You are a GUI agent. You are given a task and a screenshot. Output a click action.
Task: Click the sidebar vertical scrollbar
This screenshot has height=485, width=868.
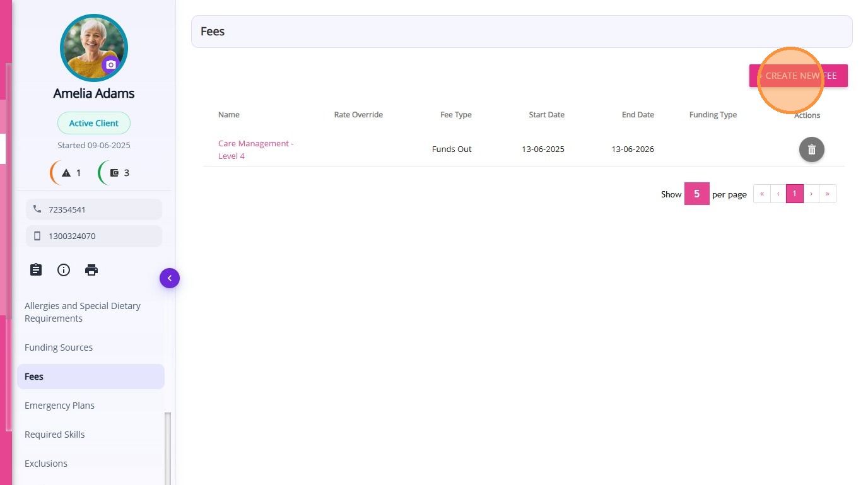pos(168,448)
